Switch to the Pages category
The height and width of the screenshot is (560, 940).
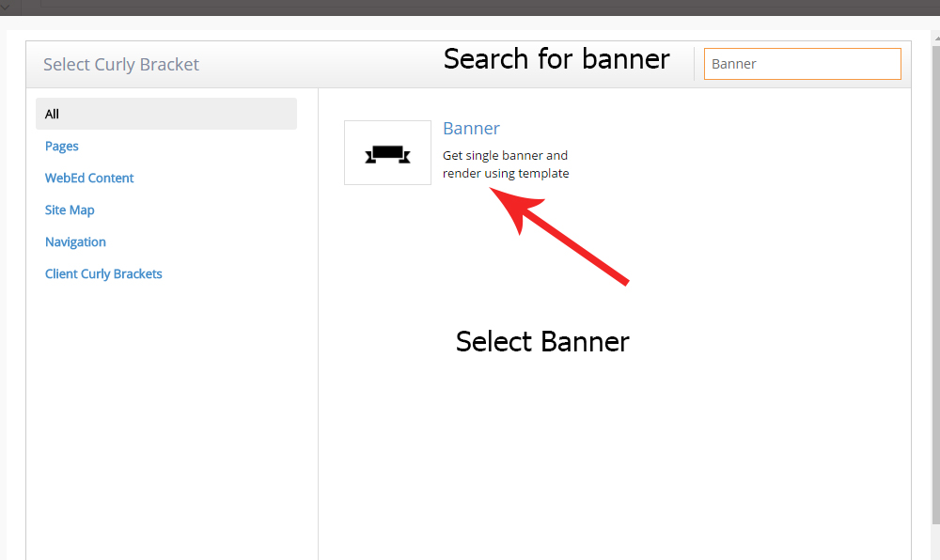(x=61, y=146)
